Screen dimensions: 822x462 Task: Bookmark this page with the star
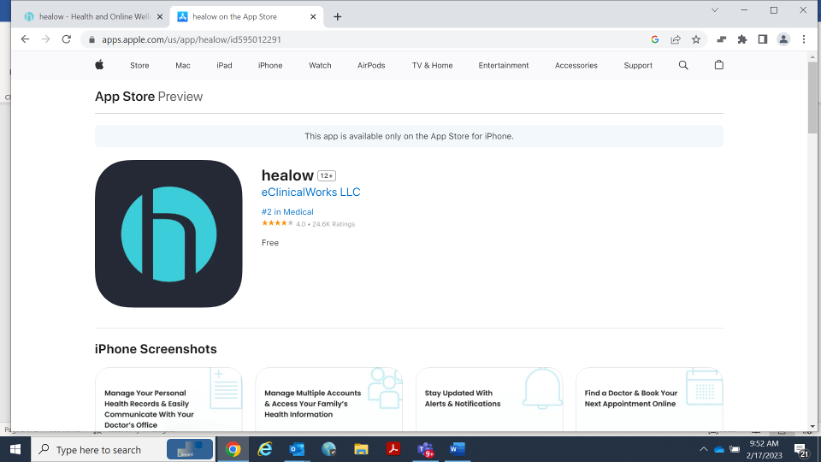[x=696, y=39]
